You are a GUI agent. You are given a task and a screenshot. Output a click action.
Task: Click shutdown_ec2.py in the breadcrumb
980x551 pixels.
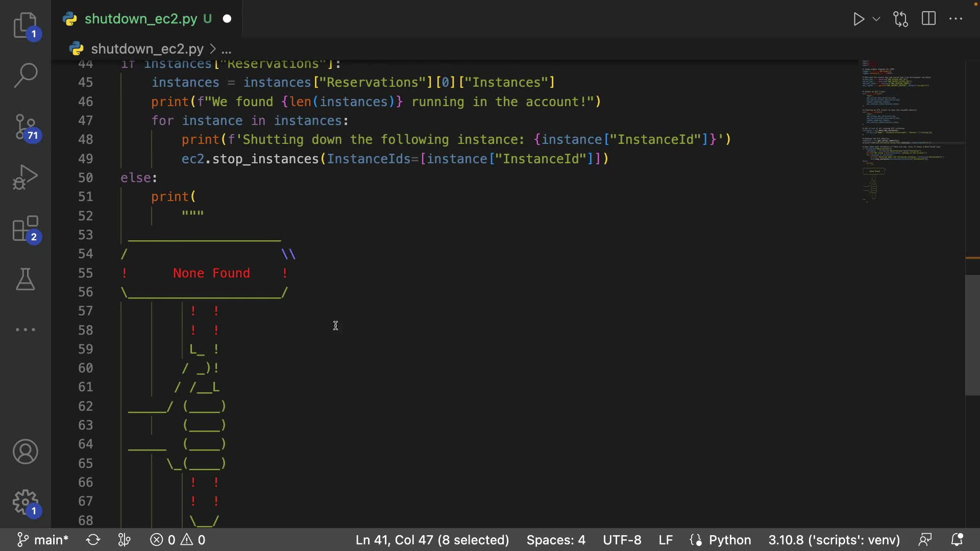point(147,49)
